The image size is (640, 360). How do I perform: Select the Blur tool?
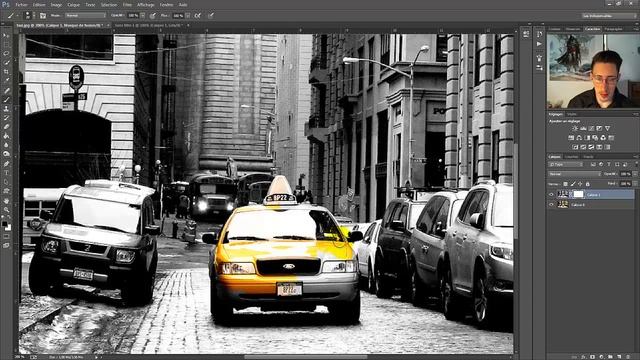6,145
